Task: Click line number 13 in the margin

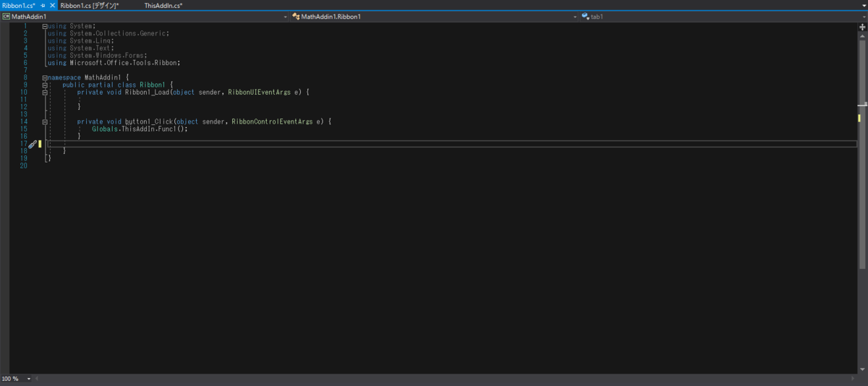Action: (23, 114)
